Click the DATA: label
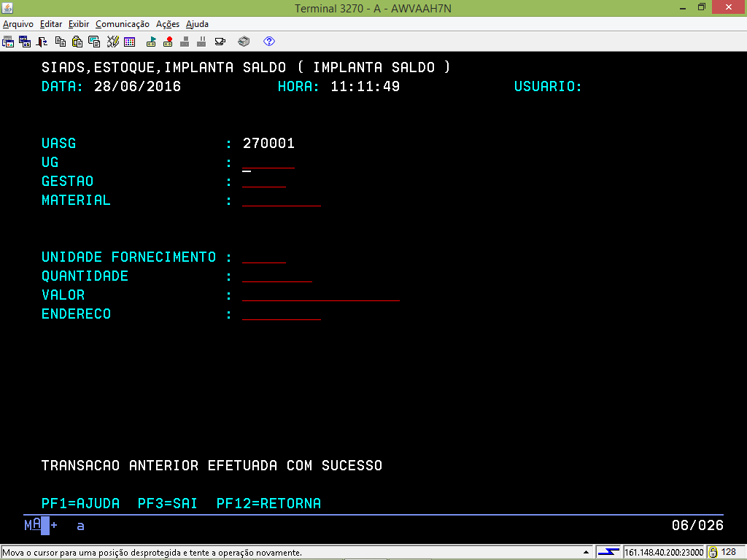The width and height of the screenshot is (747, 560). tap(63, 86)
